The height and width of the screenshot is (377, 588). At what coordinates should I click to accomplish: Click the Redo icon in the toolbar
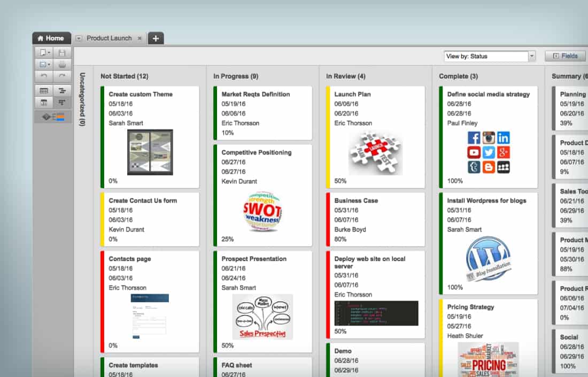tap(62, 76)
